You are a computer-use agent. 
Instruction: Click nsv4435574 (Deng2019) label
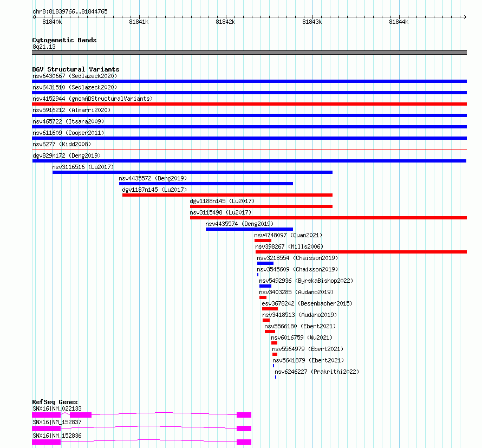239,224
